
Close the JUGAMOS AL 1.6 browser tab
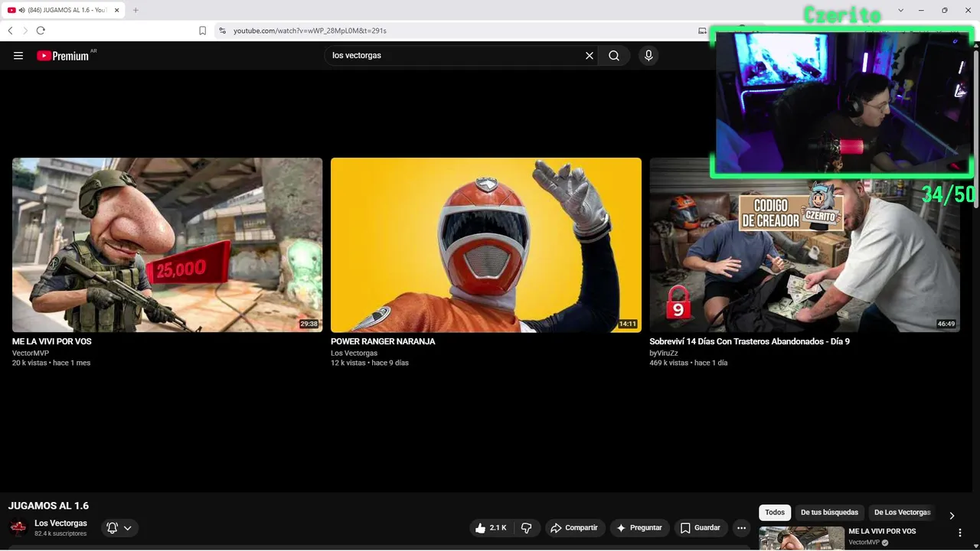click(117, 10)
